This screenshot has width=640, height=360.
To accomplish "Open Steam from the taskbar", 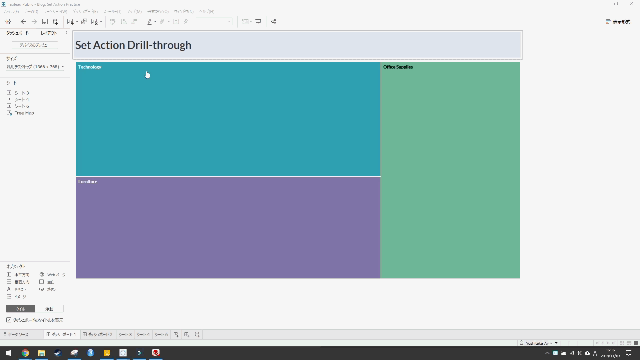I will click(58, 353).
